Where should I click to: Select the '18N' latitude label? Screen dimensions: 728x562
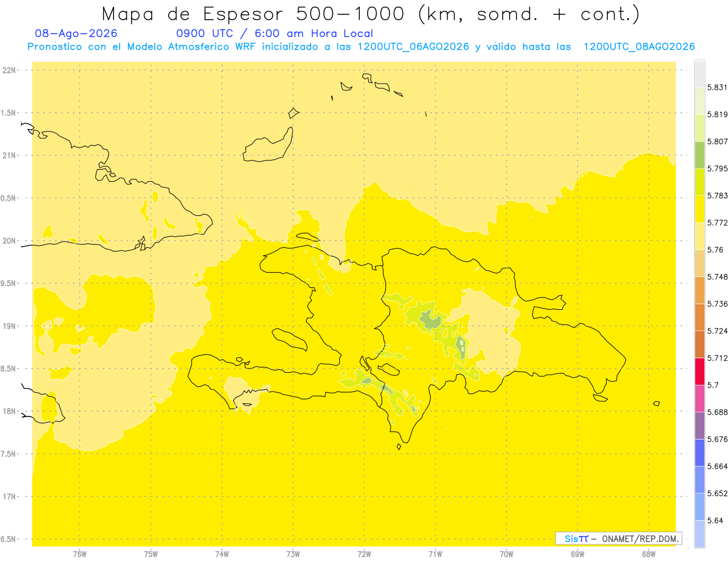pyautogui.click(x=10, y=411)
